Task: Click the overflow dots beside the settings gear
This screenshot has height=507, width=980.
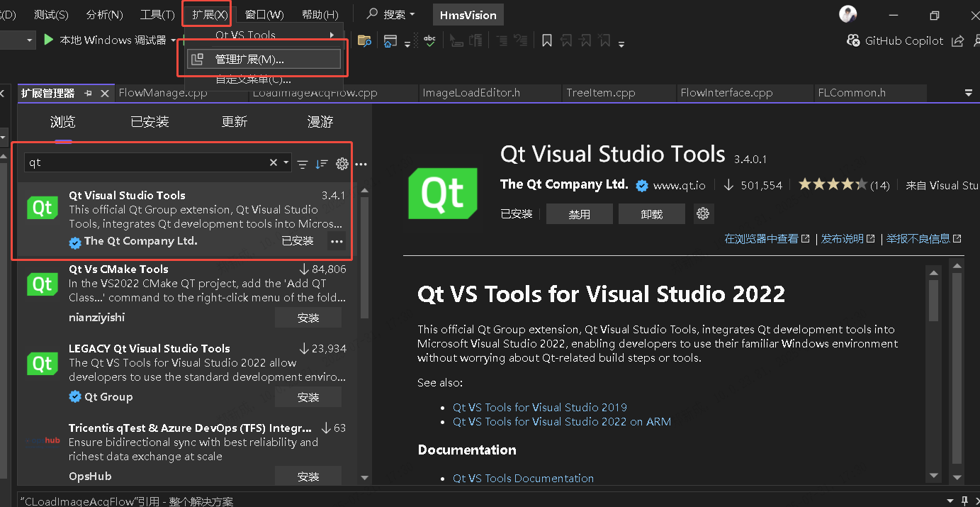Action: (x=361, y=164)
